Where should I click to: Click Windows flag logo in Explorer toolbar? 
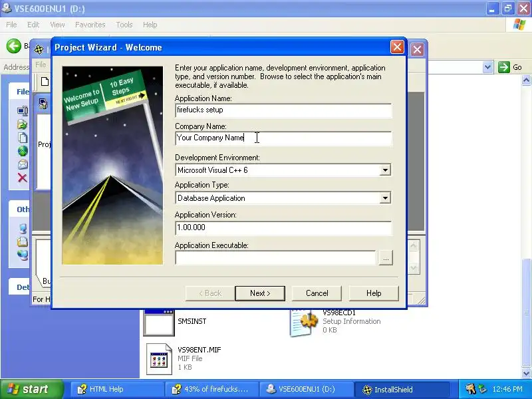(x=519, y=25)
